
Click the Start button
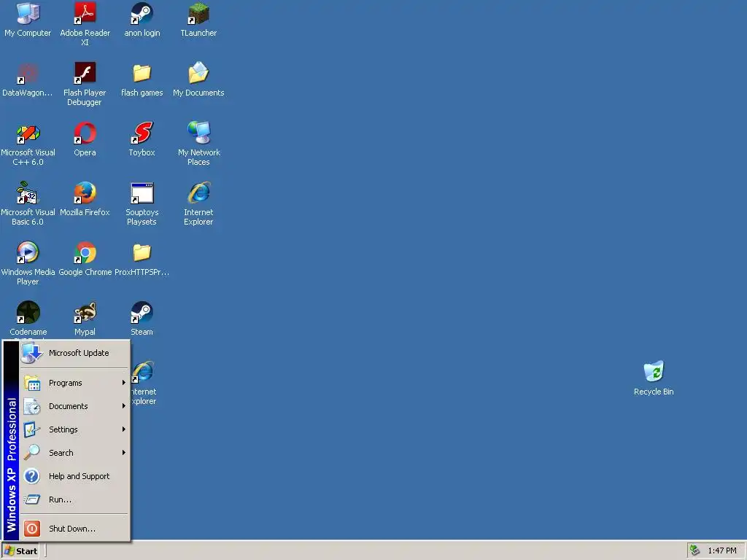[x=20, y=551]
